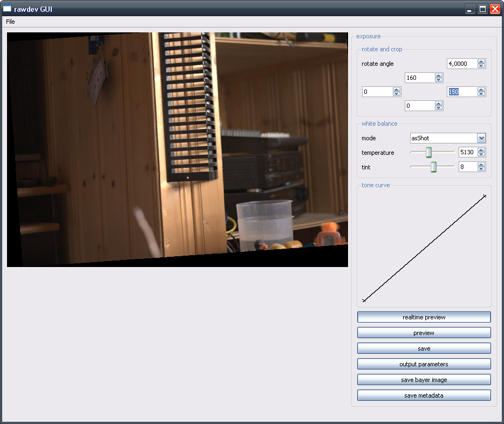
Task: Increase the left crop value
Action: pyautogui.click(x=397, y=90)
